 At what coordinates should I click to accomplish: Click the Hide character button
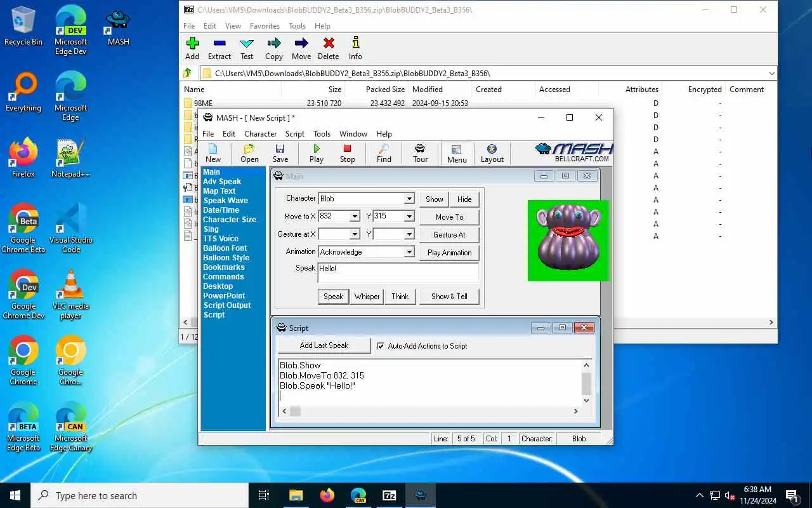464,199
